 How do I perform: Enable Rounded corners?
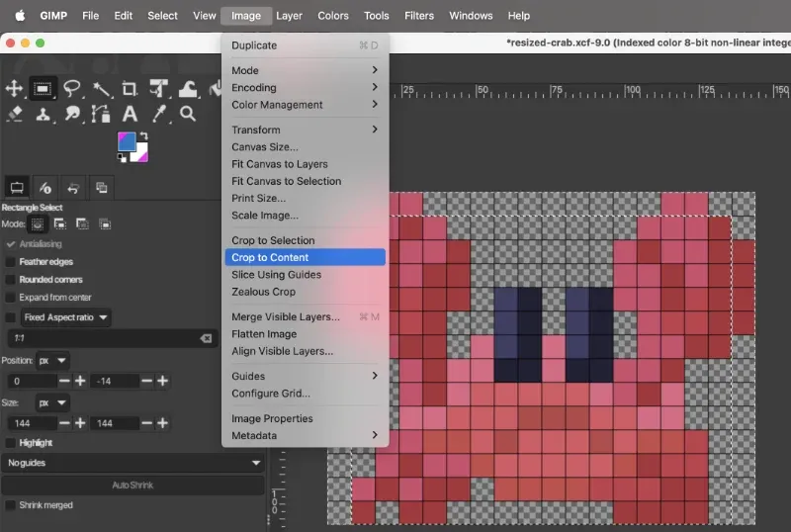pos(10,280)
